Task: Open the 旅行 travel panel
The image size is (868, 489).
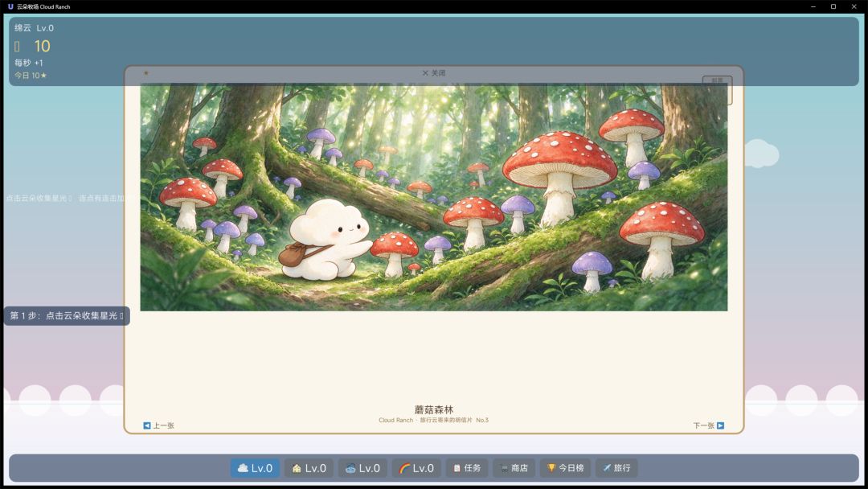Action: [x=616, y=468]
